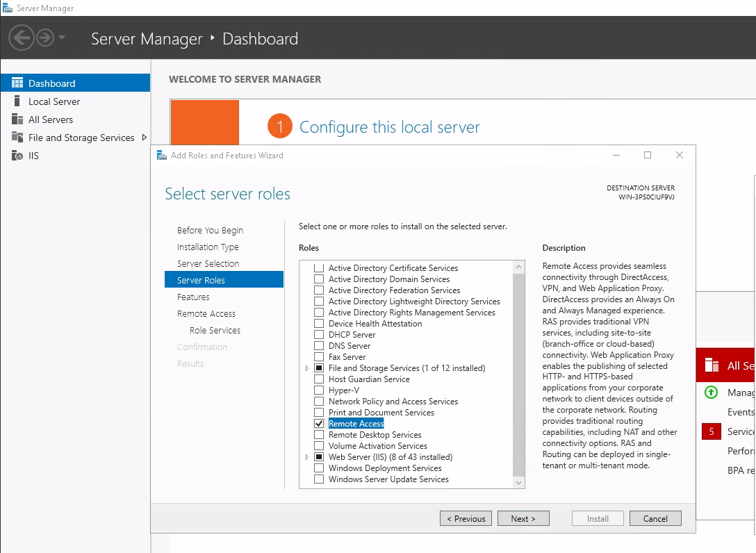
Task: Expand File and Storage Services role tree
Action: pyautogui.click(x=306, y=368)
